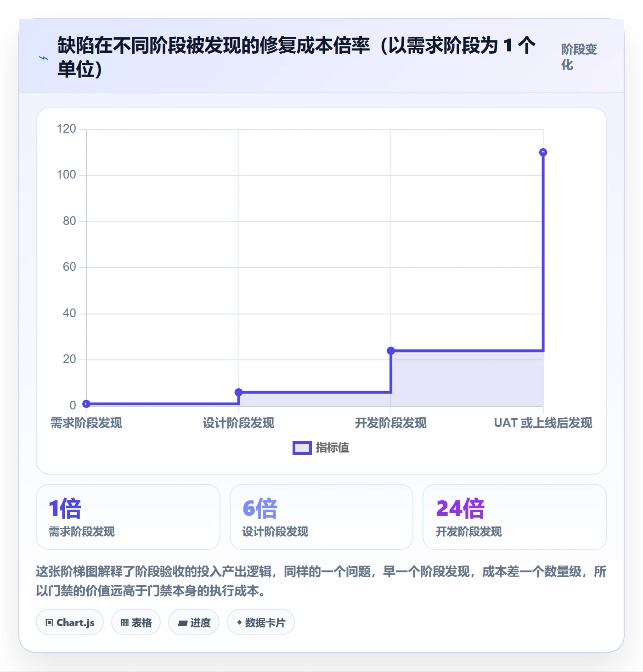643x672 pixels.
Task: Click the x-axis label 需求阶段发现
Action: (86, 423)
